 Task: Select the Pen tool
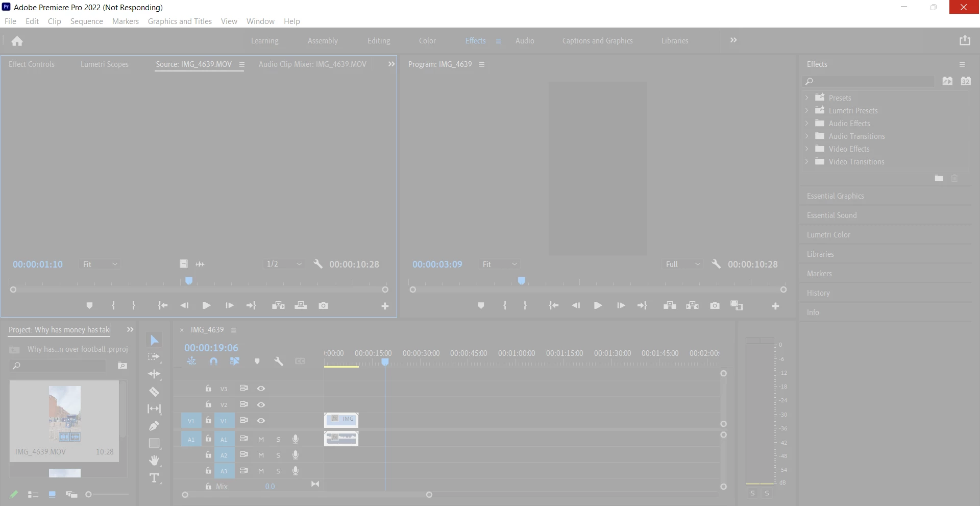pyautogui.click(x=154, y=426)
